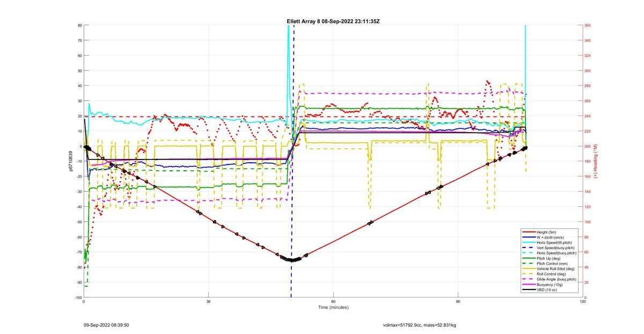This screenshot has width=644, height=334.
Task: Click the footer date "09-Sep-2022 08:39:50"
Action: (x=106, y=325)
